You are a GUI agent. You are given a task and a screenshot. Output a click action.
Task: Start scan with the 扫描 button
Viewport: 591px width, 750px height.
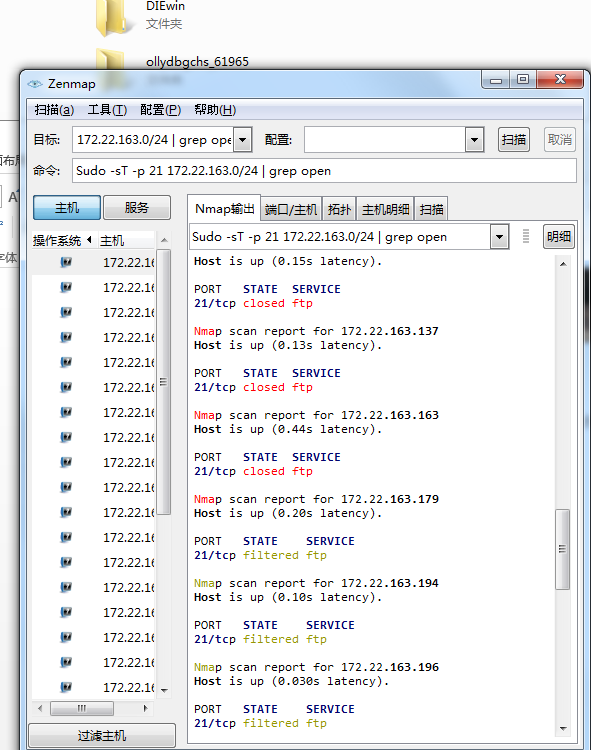pos(514,140)
